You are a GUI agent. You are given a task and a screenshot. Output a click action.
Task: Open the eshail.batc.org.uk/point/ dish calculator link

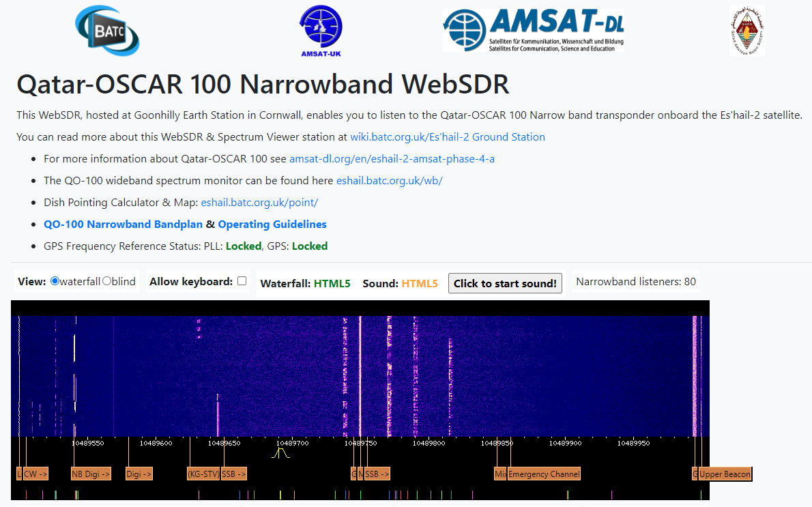click(x=259, y=202)
